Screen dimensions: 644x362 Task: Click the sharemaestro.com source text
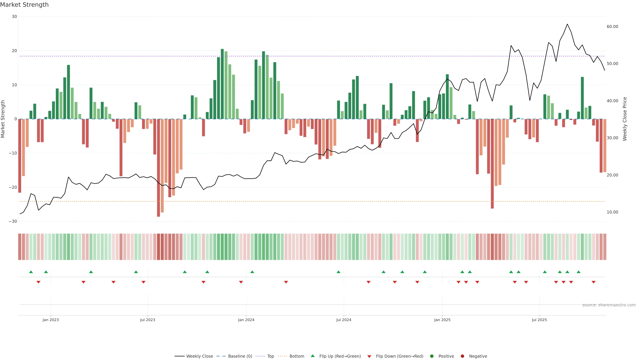pos(609,305)
